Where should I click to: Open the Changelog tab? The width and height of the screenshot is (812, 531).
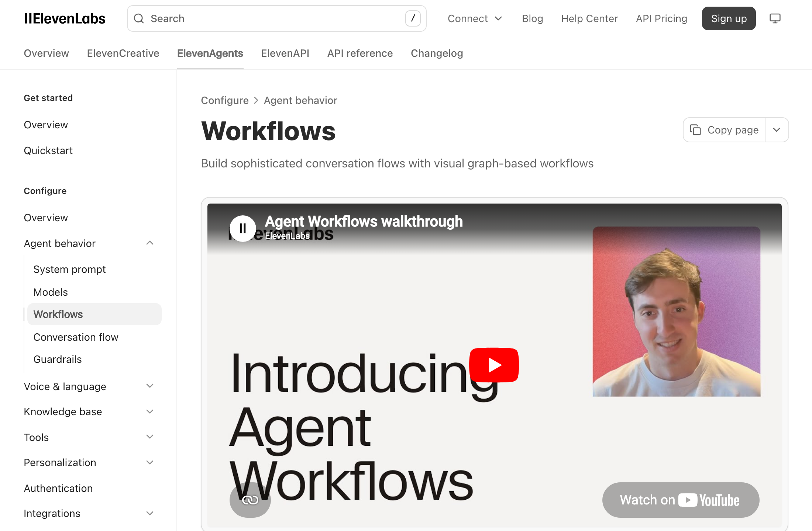click(437, 53)
